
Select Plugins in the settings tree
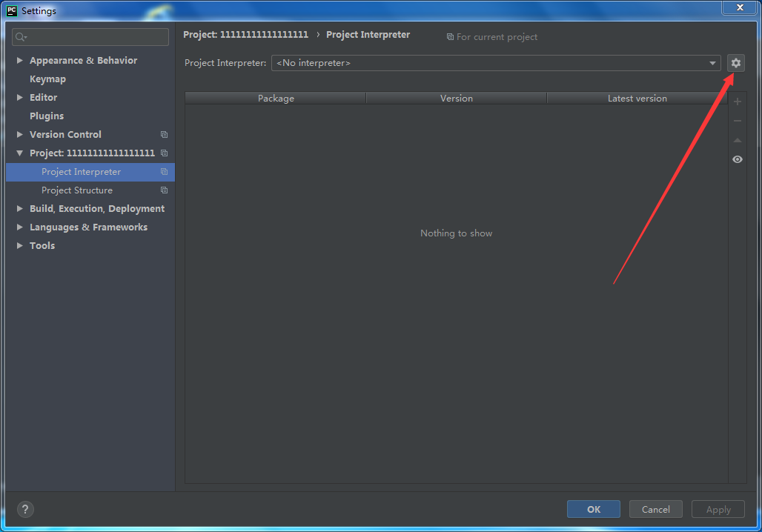tap(47, 116)
